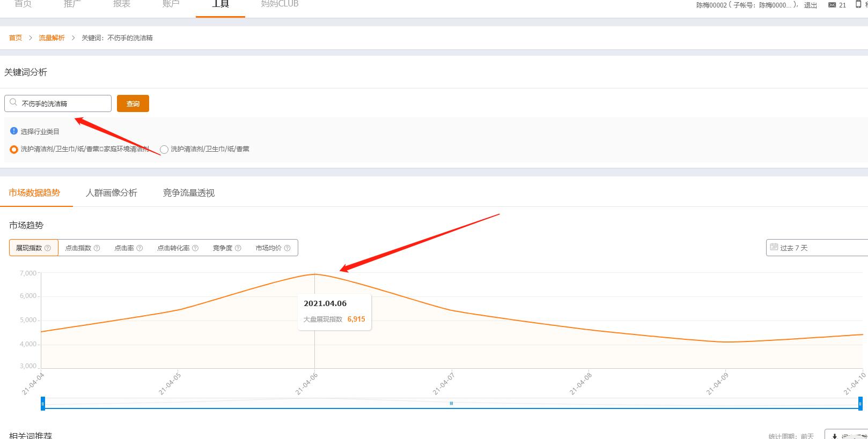This screenshot has width=868, height=439.
Task: Click the 21-04-07 date label on the x-axis
Action: click(x=444, y=384)
